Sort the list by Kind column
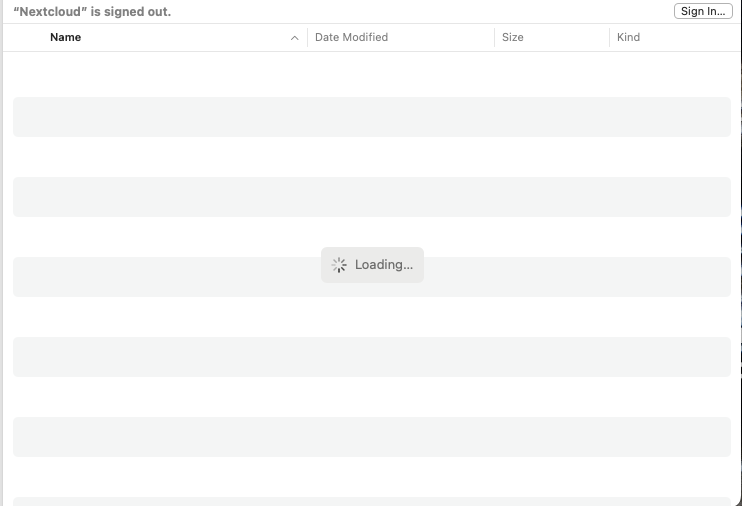The width and height of the screenshot is (742, 506). point(628,37)
